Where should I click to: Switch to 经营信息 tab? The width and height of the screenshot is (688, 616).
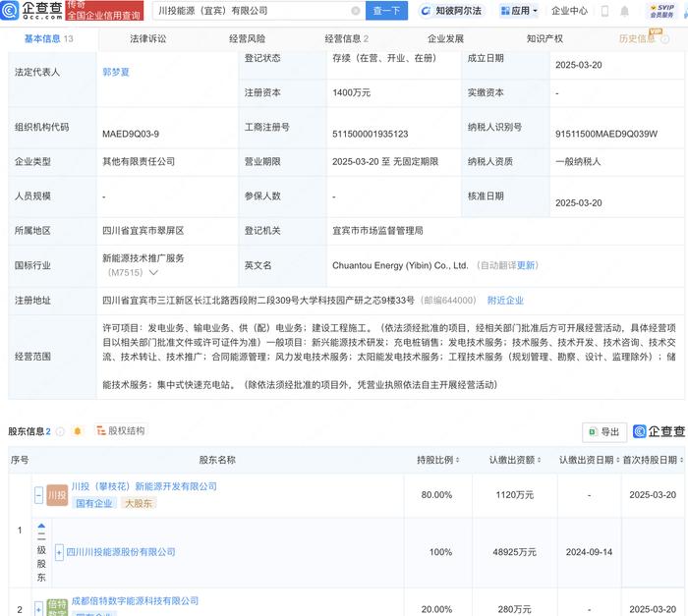(347, 39)
